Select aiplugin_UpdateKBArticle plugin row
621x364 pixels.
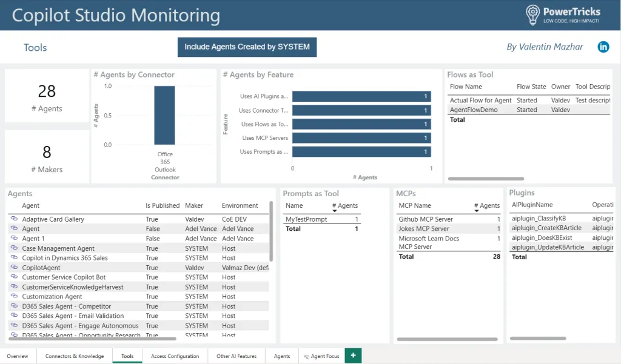(562, 247)
